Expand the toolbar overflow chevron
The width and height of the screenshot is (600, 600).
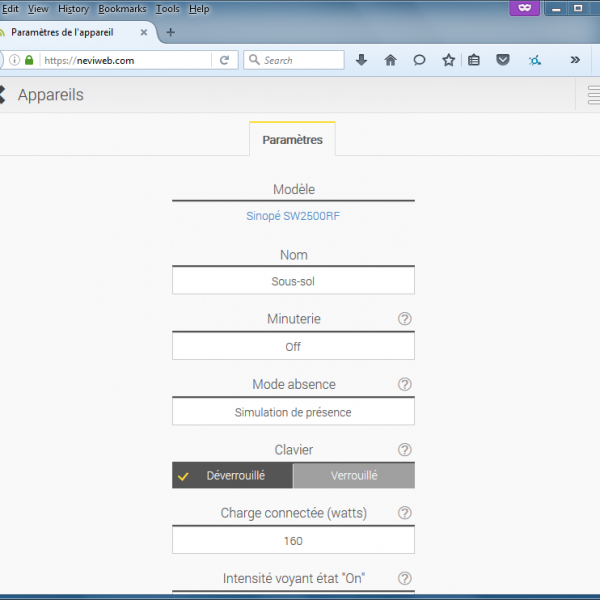click(575, 60)
